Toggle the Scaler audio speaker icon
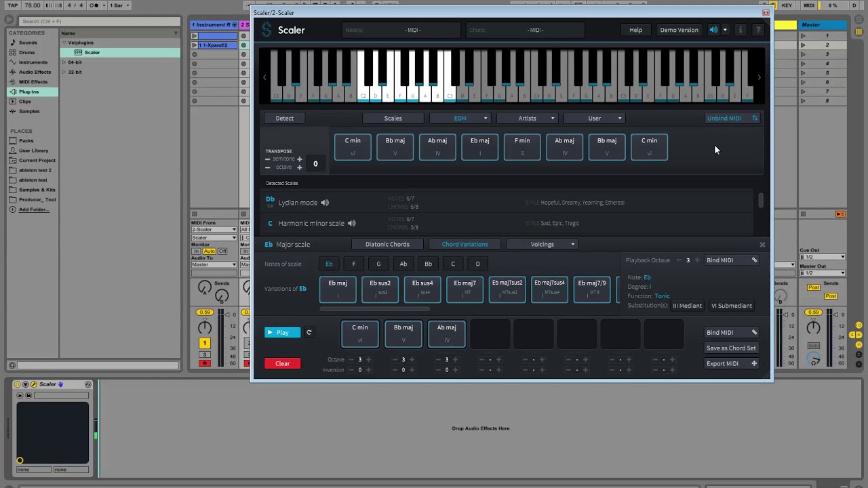Viewport: 868px width, 488px height. pos(713,30)
